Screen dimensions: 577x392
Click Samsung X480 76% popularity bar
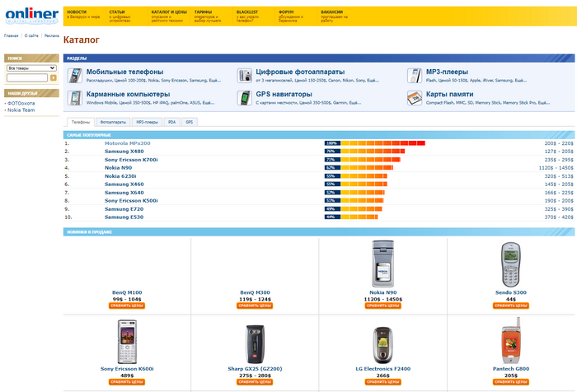pos(364,152)
